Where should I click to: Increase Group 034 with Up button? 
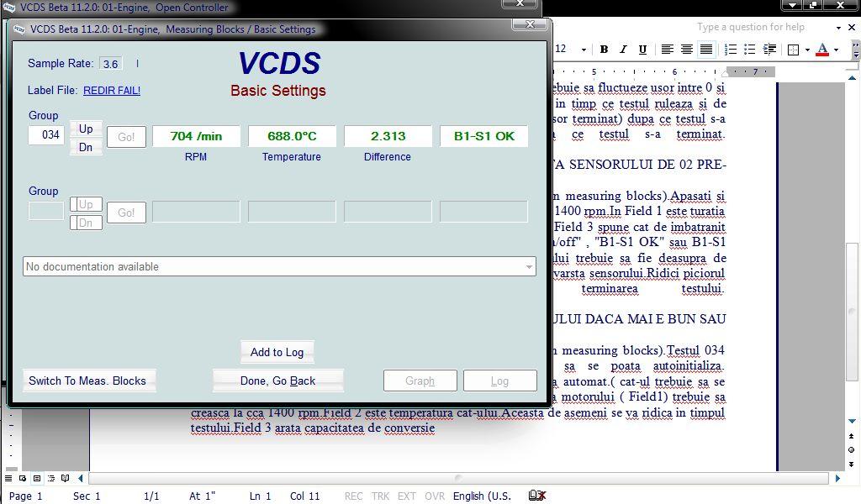click(86, 129)
